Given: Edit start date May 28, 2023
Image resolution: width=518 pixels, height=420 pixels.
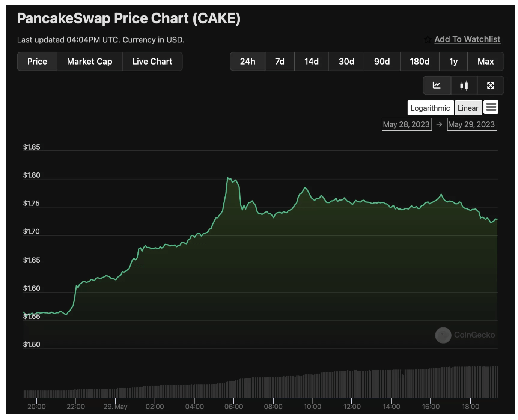Looking at the screenshot, I should click(407, 124).
